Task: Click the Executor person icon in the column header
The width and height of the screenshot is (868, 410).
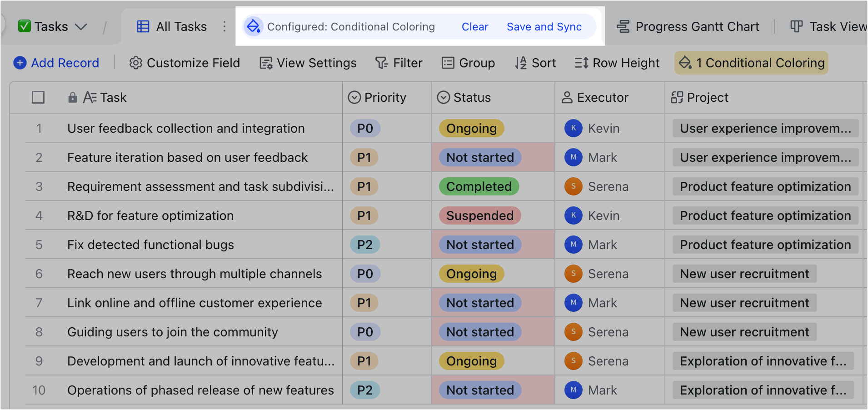Action: pyautogui.click(x=567, y=97)
